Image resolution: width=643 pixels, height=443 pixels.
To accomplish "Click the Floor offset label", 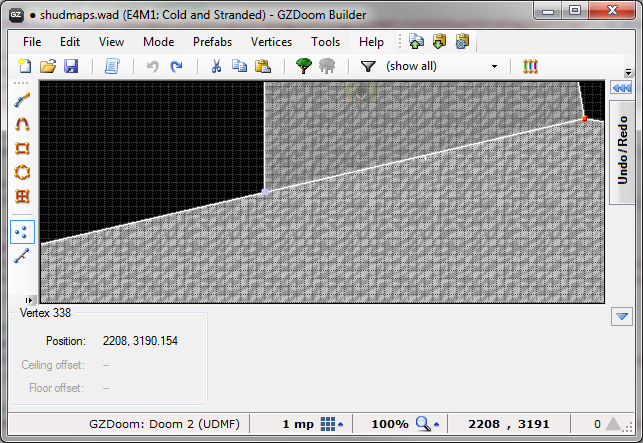I will point(56,388).
